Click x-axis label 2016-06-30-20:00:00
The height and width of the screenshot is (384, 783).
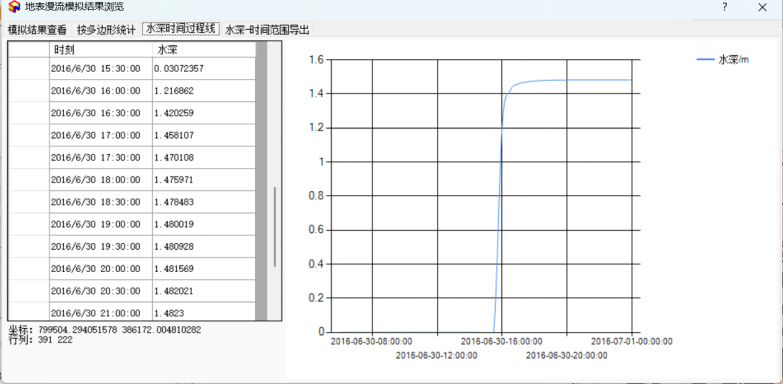[x=567, y=356]
